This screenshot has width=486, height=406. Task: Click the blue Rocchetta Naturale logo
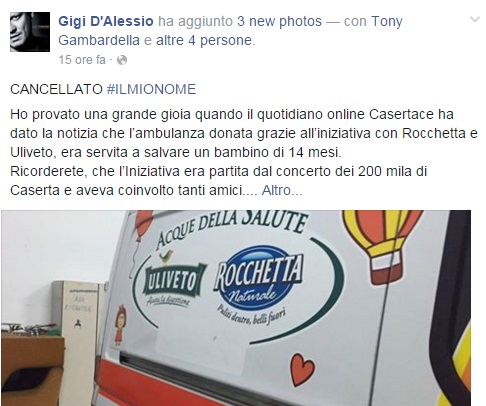pos(258,274)
